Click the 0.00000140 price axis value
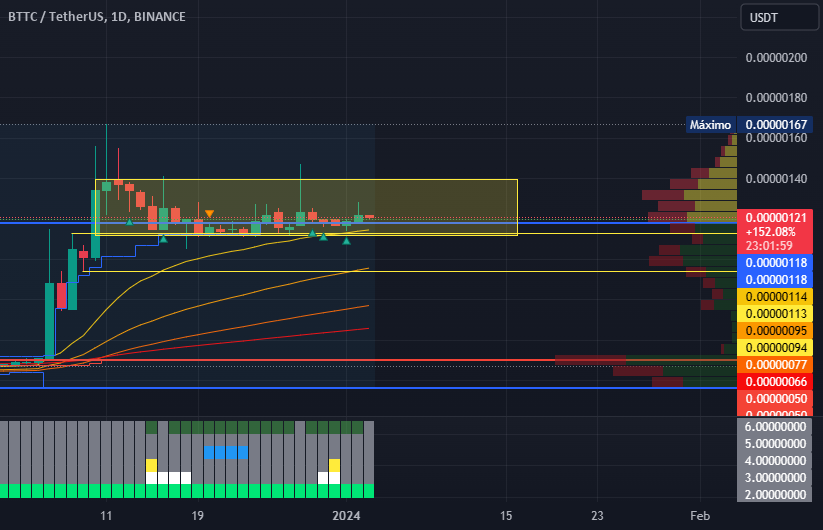Viewport: 823px width, 530px height. [x=776, y=179]
